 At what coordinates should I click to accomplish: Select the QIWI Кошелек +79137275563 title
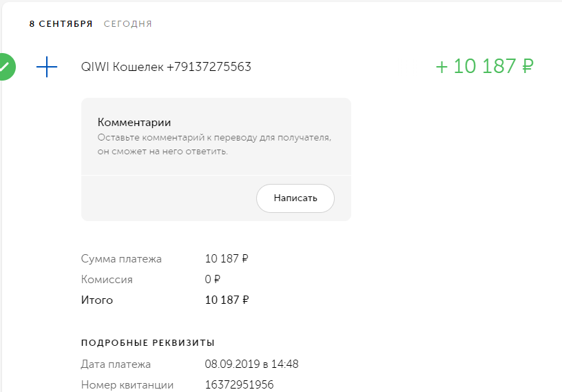(165, 67)
